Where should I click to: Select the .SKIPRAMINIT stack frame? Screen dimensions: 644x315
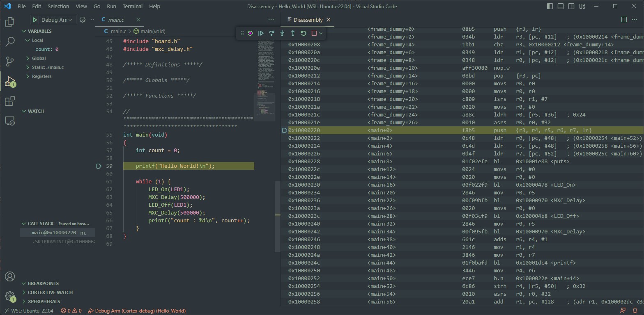coord(57,242)
